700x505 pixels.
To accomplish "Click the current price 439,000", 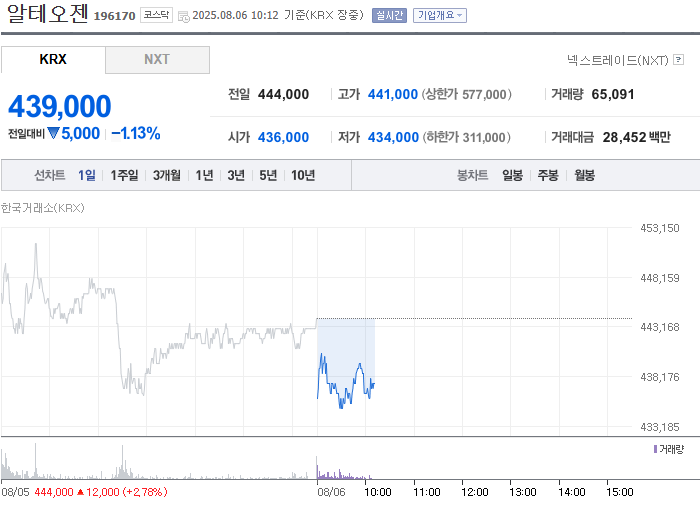I will 60,106.
